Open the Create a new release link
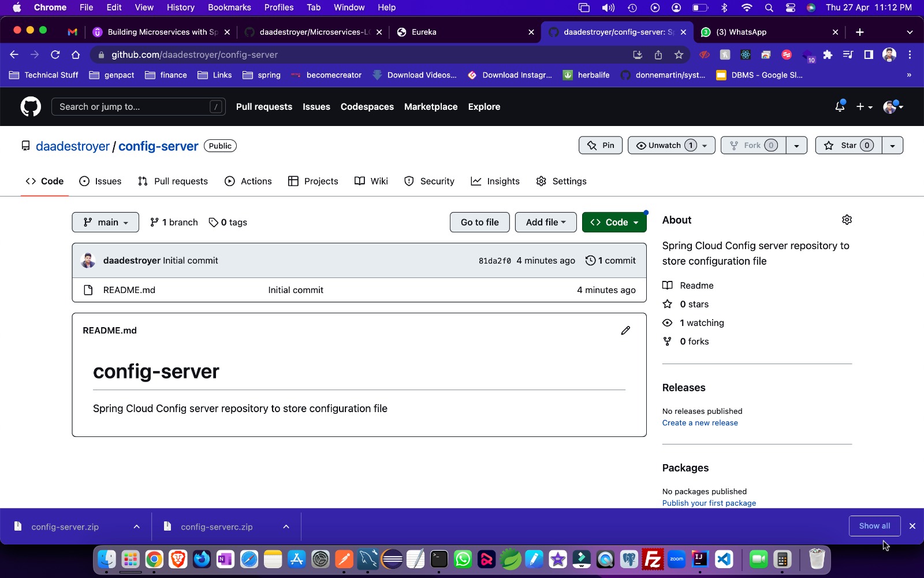The height and width of the screenshot is (578, 924). [x=700, y=423]
